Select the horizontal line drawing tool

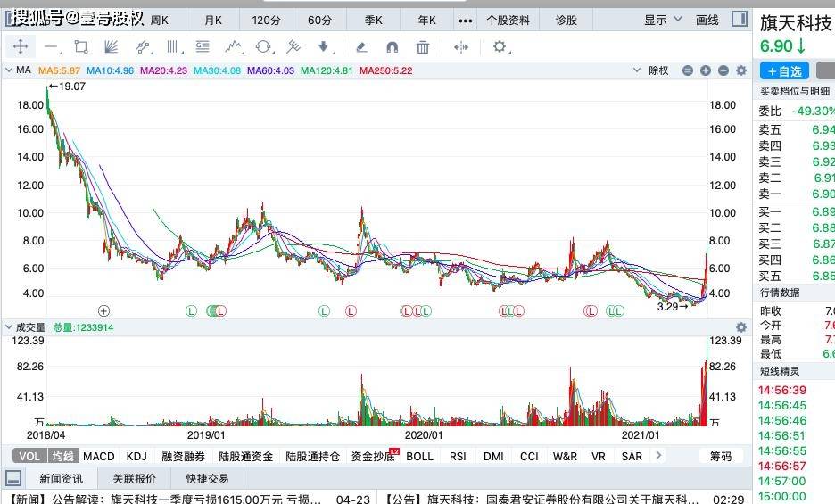coord(51,47)
